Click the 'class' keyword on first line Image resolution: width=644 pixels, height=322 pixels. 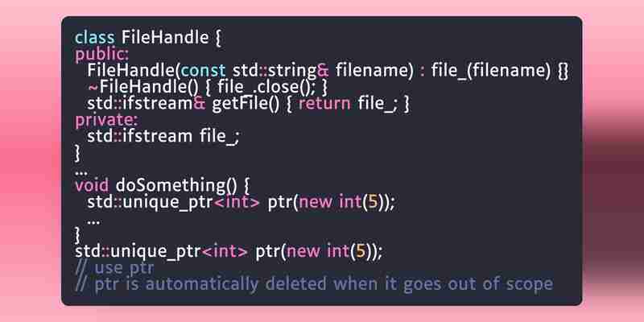95,38
